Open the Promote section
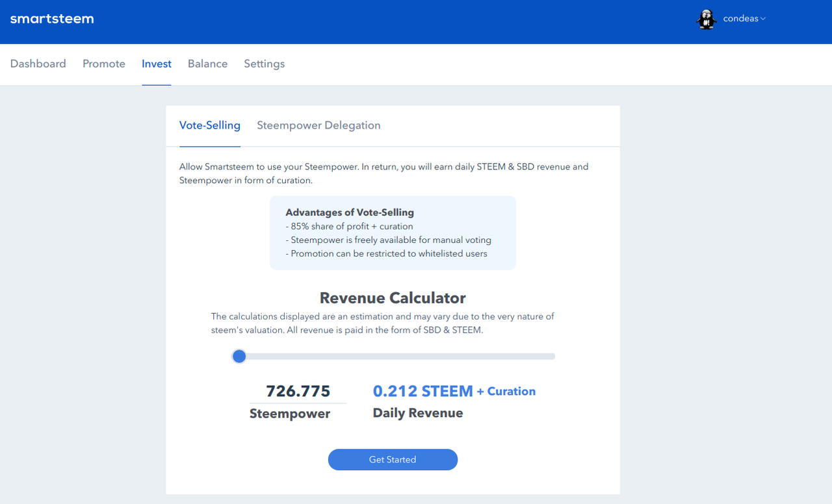 pyautogui.click(x=104, y=64)
